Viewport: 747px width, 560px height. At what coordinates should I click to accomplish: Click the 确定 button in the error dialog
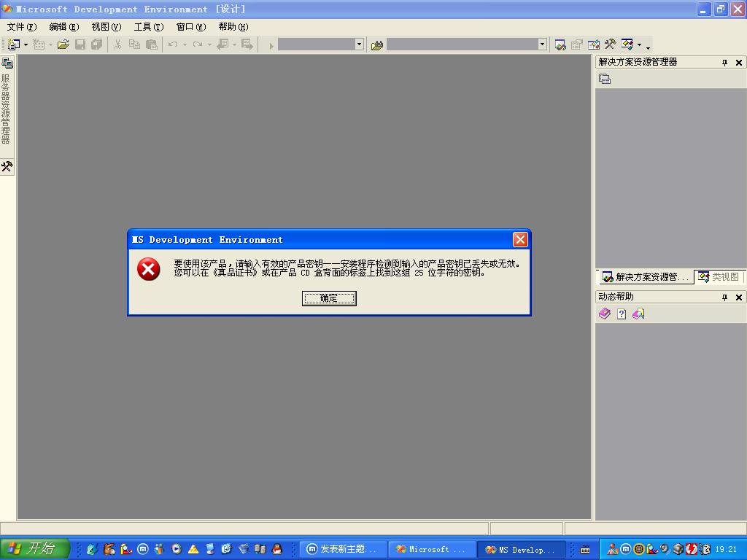(x=329, y=298)
